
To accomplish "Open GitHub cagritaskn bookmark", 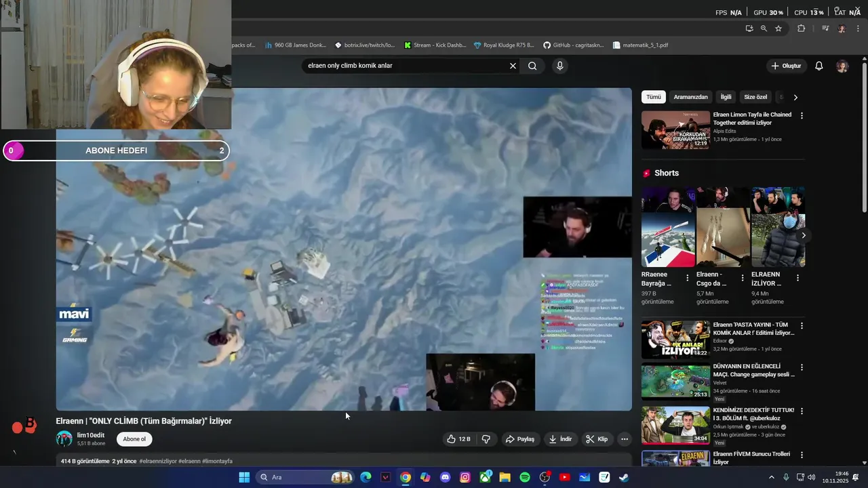I will point(574,45).
